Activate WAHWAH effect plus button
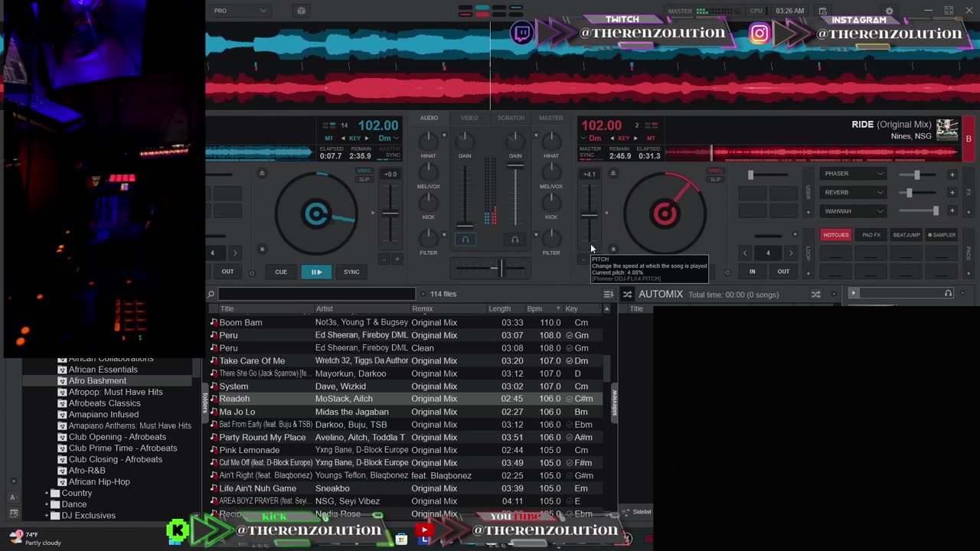980x551 pixels. click(952, 211)
